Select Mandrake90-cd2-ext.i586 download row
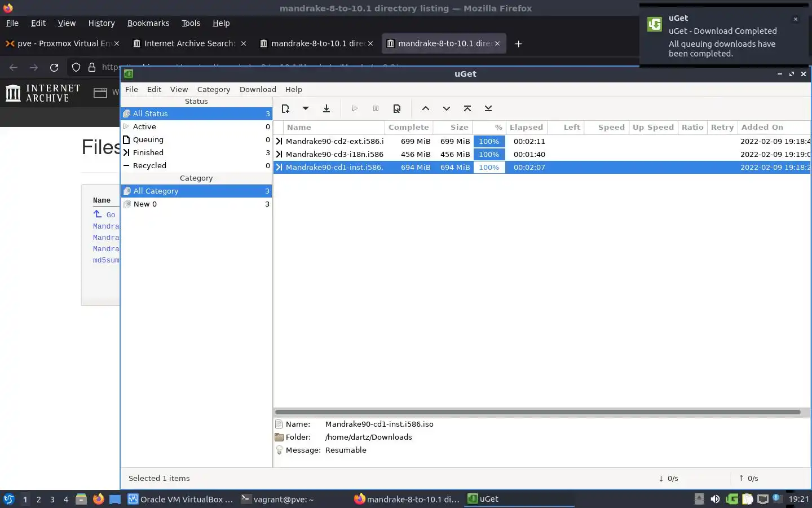The height and width of the screenshot is (508, 812). point(542,141)
